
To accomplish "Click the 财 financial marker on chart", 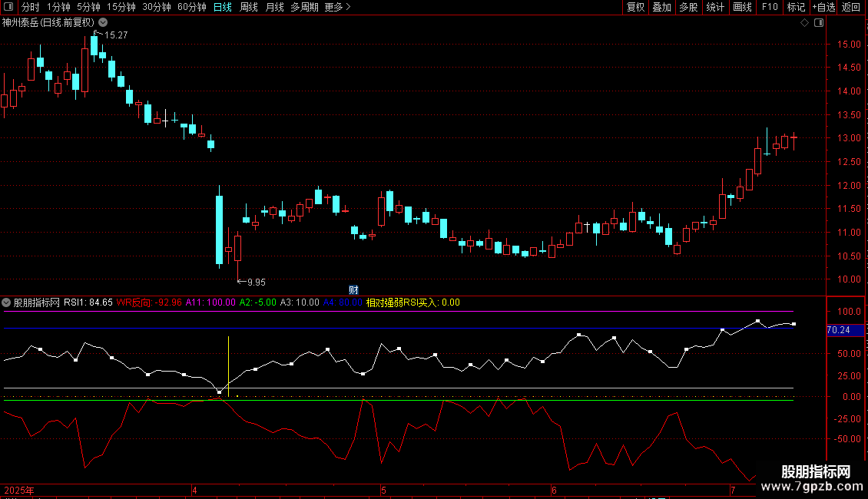I will pos(353,290).
